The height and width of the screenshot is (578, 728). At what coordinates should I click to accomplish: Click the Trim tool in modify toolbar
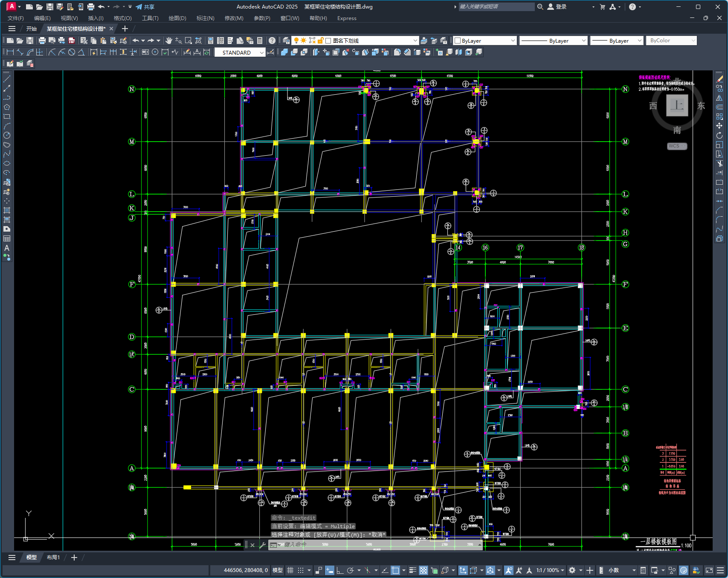(720, 163)
